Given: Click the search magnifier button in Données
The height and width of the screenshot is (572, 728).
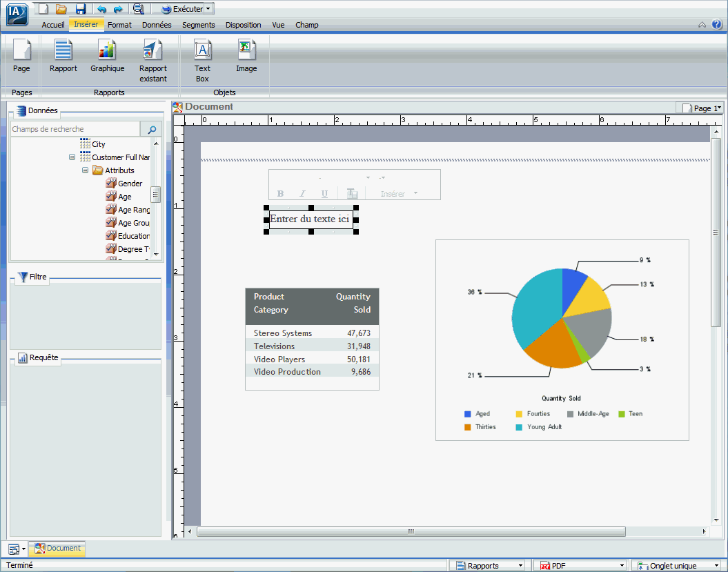Looking at the screenshot, I should tap(151, 130).
